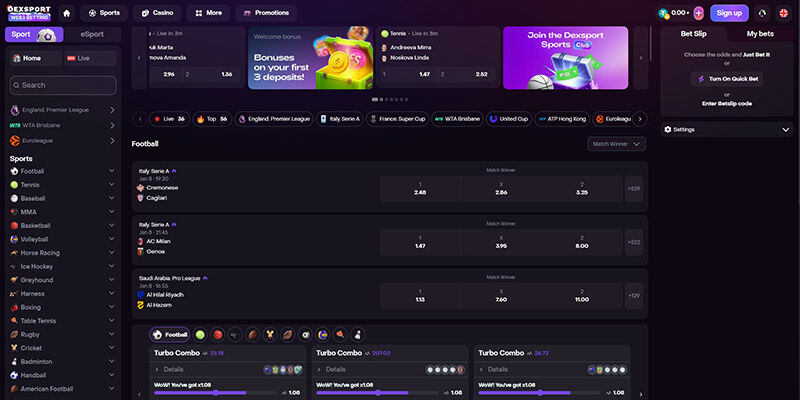Open Sports top menu

[104, 13]
